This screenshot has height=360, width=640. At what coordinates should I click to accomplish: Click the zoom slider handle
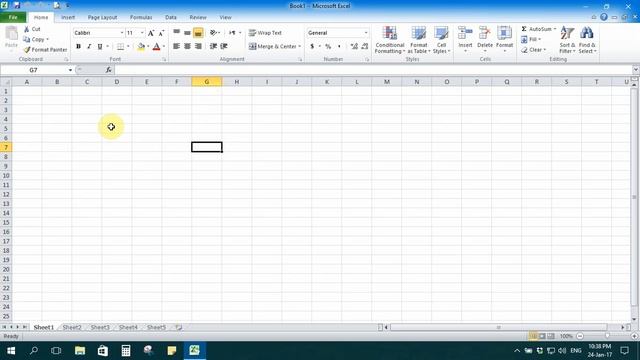[607, 336]
